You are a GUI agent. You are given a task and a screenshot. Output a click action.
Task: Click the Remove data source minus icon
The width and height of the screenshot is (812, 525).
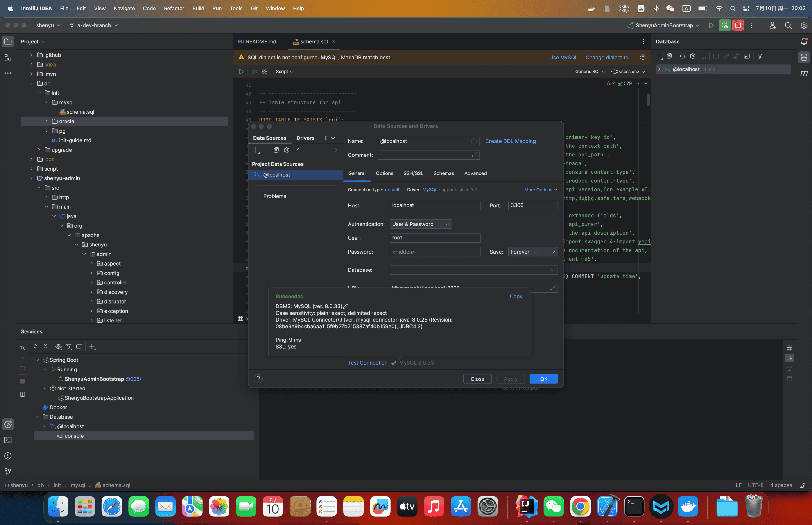coord(266,150)
